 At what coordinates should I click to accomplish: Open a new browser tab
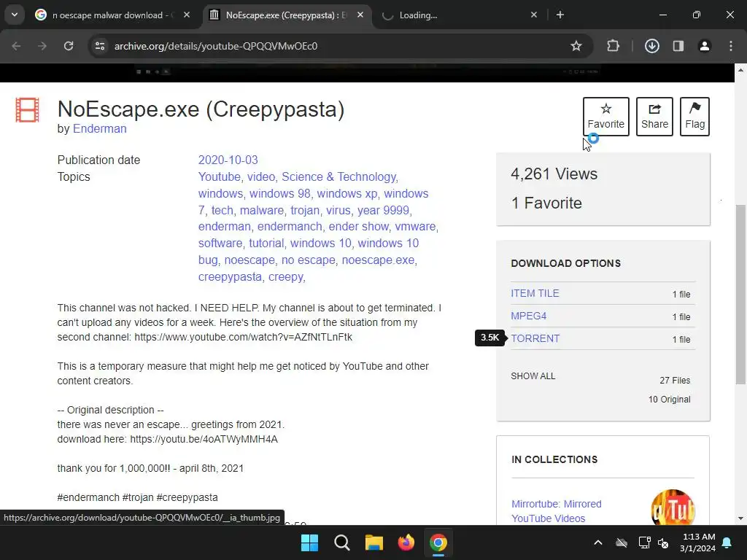[x=560, y=15]
